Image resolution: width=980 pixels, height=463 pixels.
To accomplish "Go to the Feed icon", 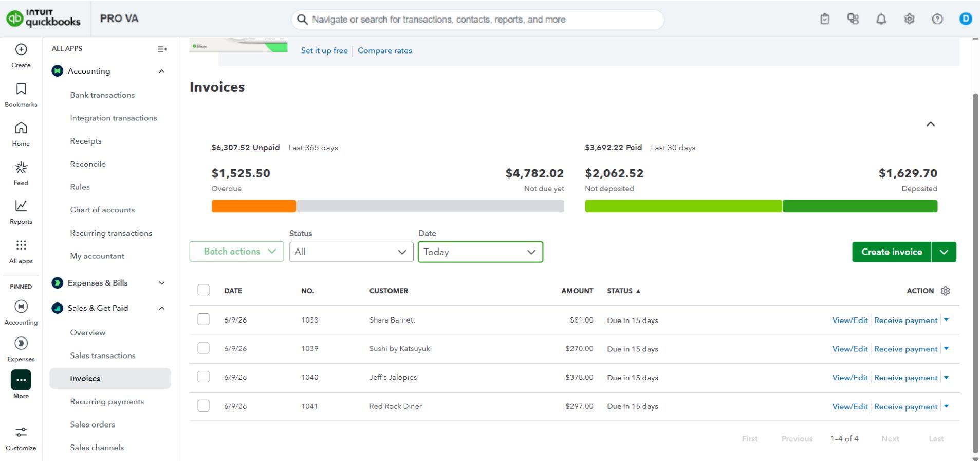I will [21, 167].
